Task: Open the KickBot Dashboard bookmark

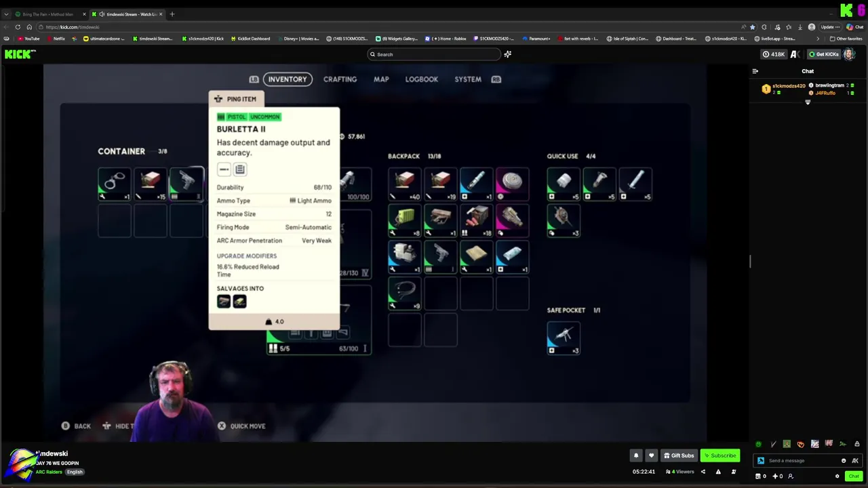Action: coord(250,39)
